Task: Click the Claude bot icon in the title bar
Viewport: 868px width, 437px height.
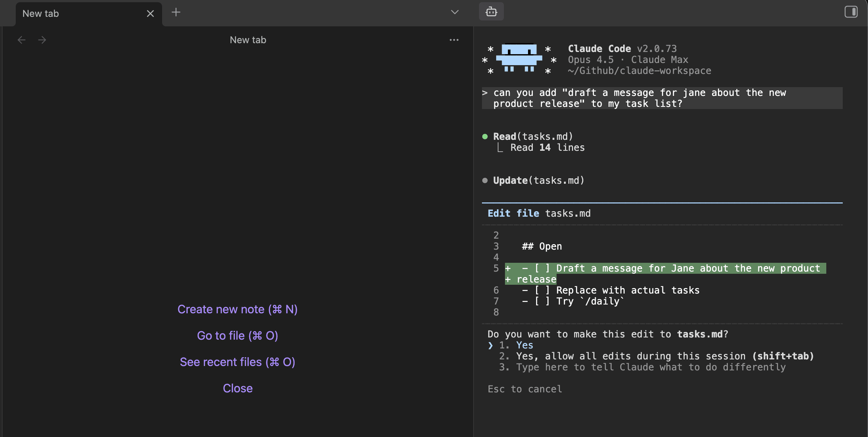Action: point(491,11)
